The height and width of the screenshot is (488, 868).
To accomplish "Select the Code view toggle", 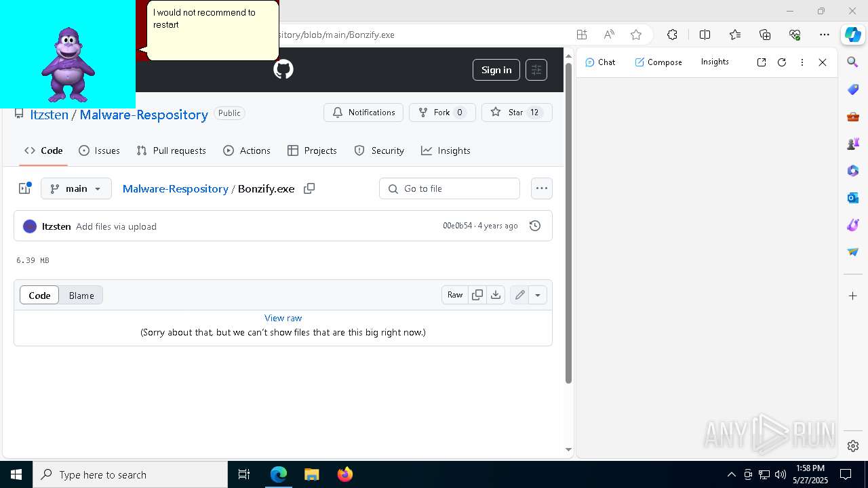I will pos(39,296).
